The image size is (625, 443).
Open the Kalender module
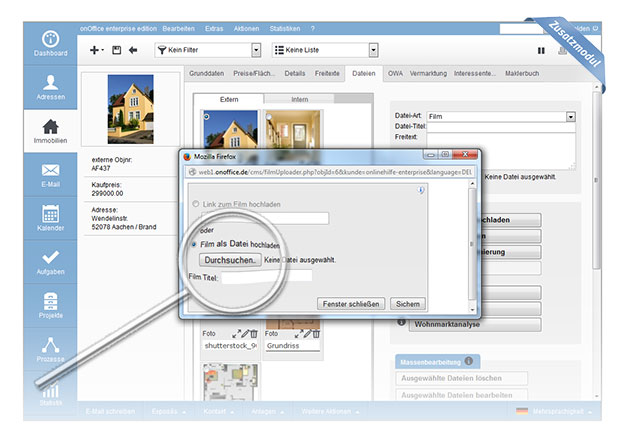click(x=50, y=218)
